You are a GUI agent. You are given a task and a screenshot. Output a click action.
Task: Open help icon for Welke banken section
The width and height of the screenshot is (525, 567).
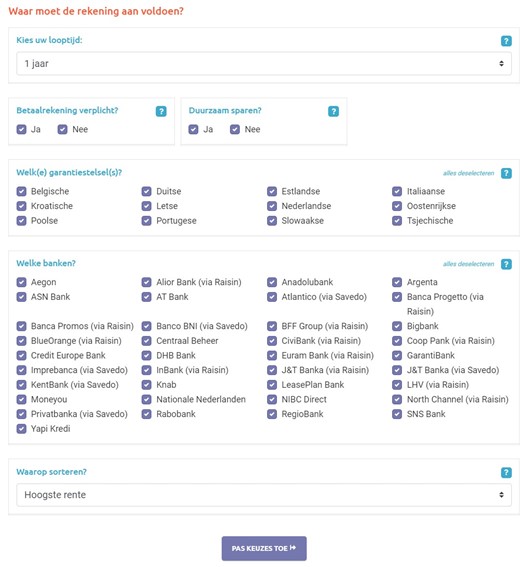click(x=506, y=264)
